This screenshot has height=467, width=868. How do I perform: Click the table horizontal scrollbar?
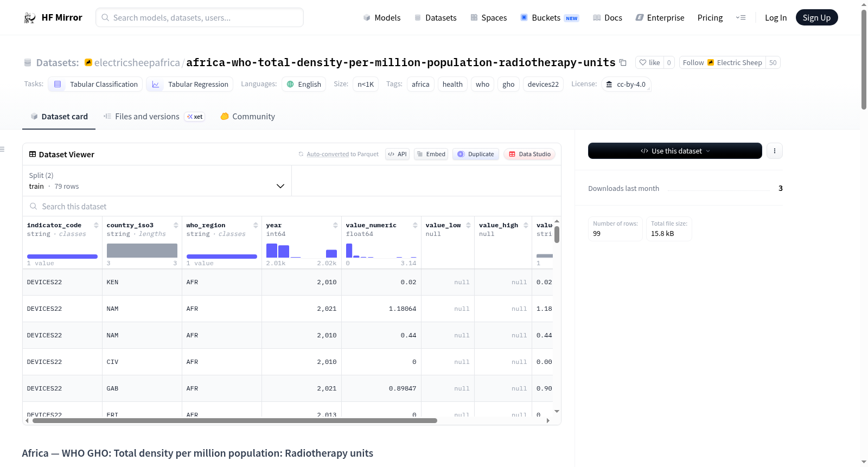pos(235,420)
